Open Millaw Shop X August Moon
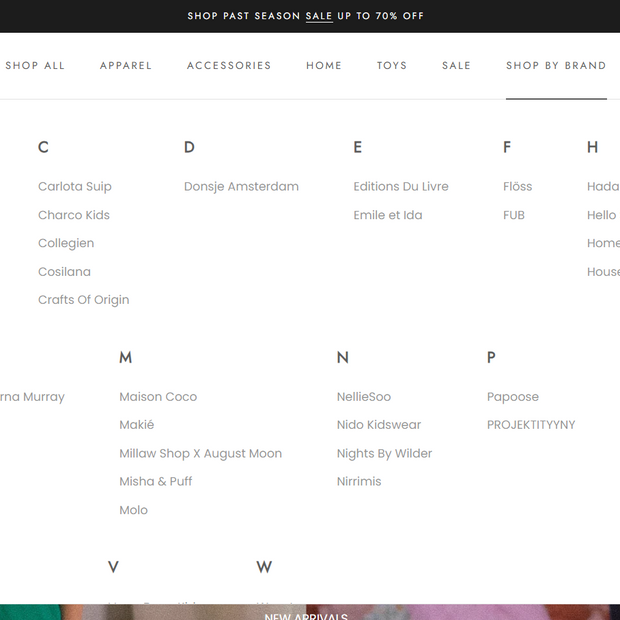Screen dimensions: 620x620 (x=200, y=454)
